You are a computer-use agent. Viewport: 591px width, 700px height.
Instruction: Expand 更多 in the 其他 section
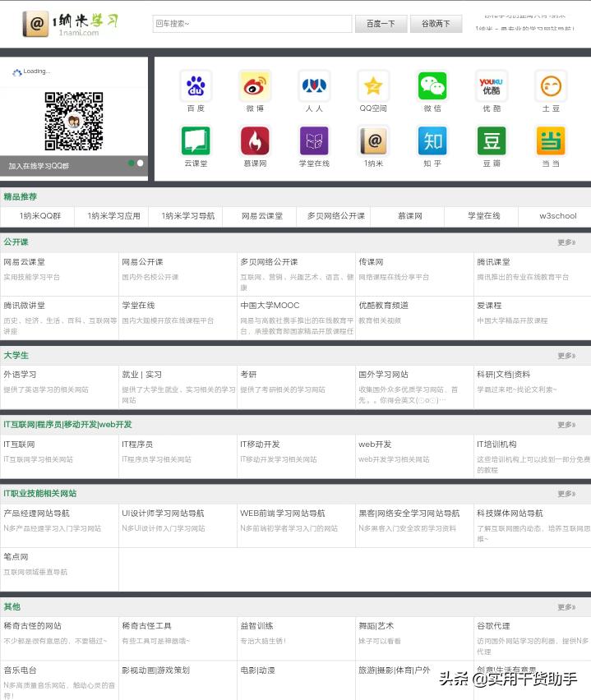click(x=566, y=607)
